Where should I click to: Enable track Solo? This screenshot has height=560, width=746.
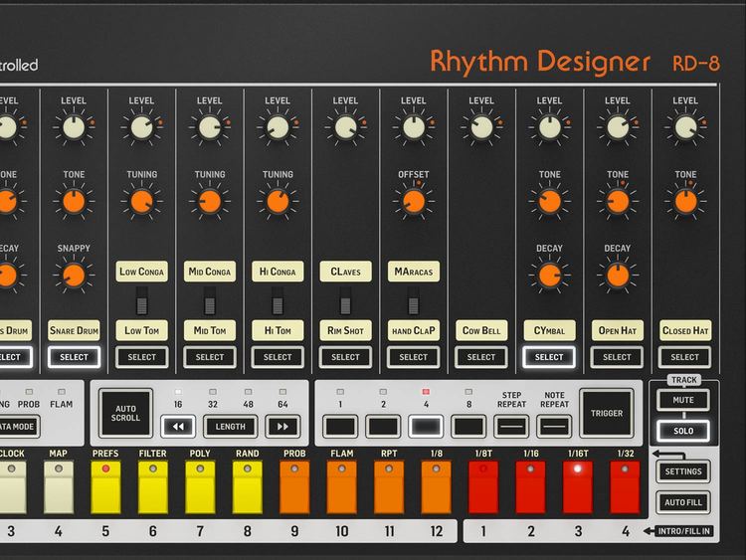[x=684, y=431]
